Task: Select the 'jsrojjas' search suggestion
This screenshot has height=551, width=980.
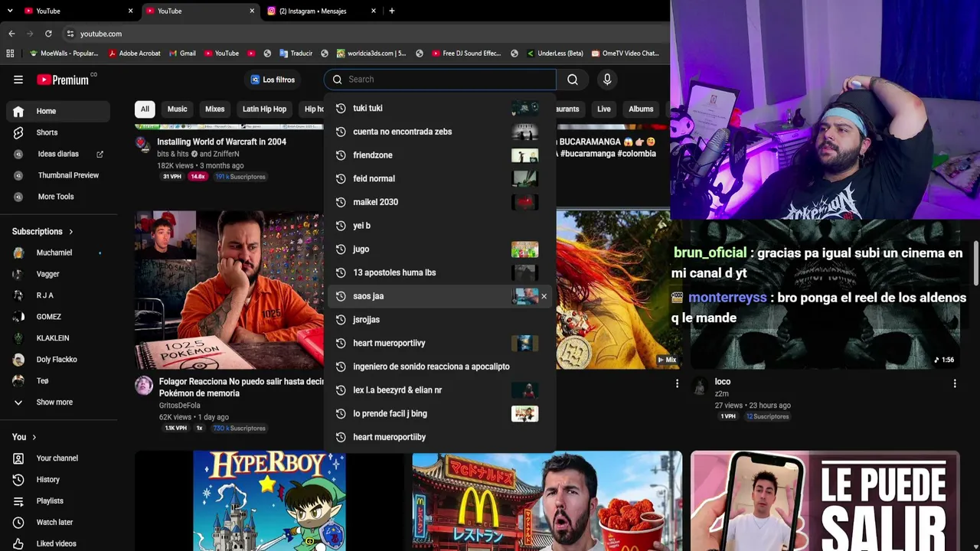Action: (440, 320)
